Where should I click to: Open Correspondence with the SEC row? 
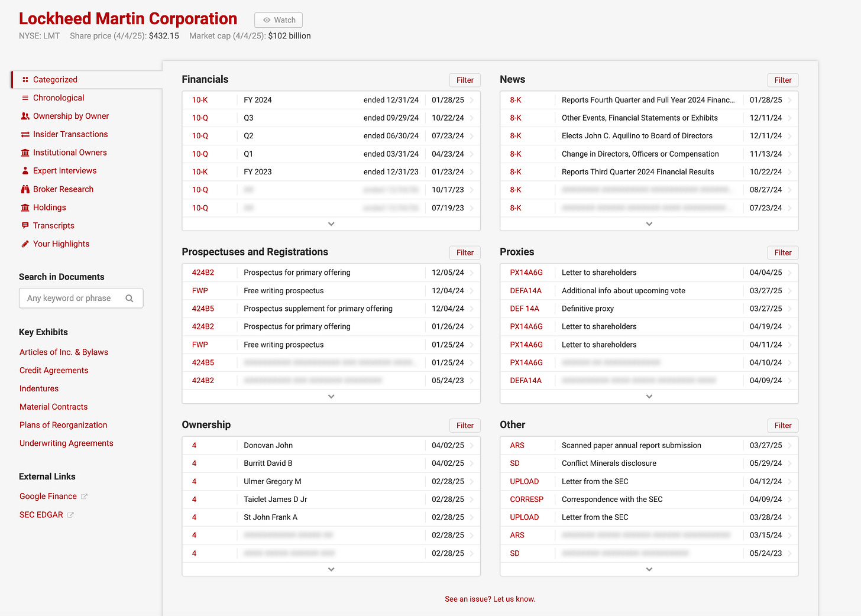(649, 500)
